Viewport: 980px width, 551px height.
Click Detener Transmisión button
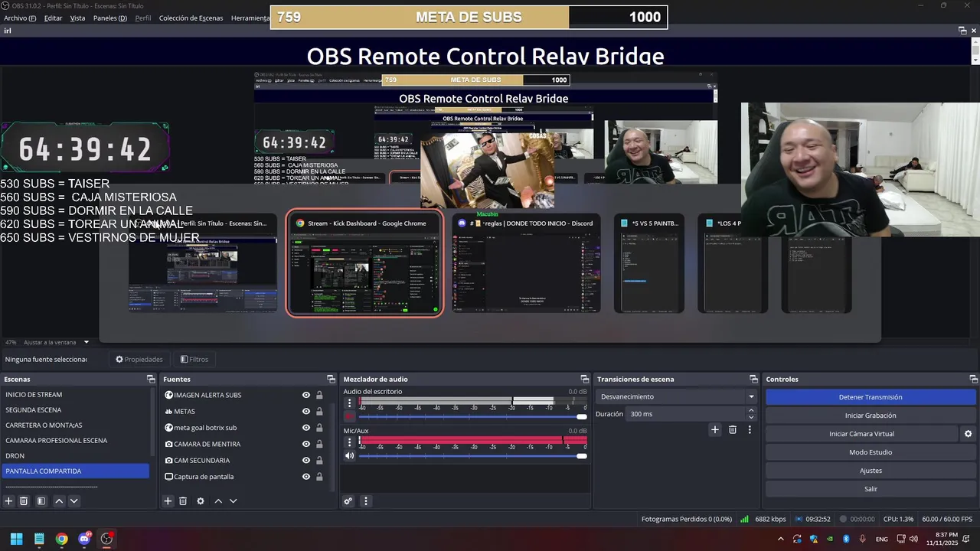[x=871, y=397]
